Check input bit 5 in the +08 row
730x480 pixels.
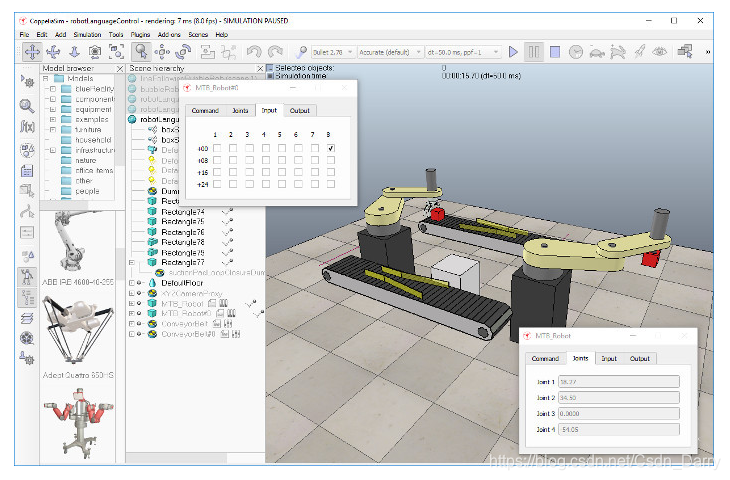point(282,161)
